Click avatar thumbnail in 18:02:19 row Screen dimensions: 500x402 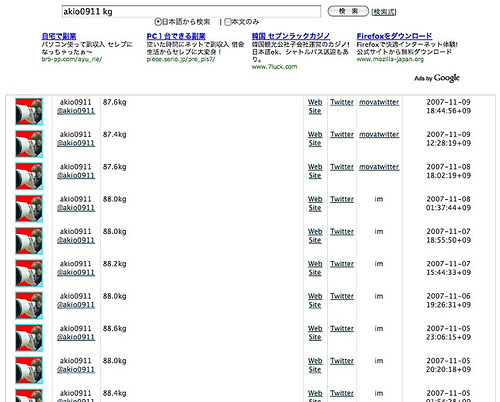point(29,176)
